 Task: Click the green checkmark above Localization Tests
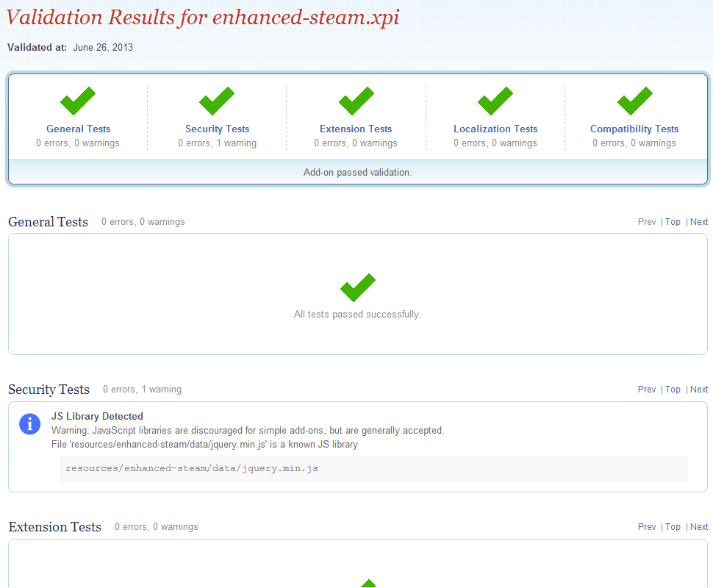tap(495, 101)
